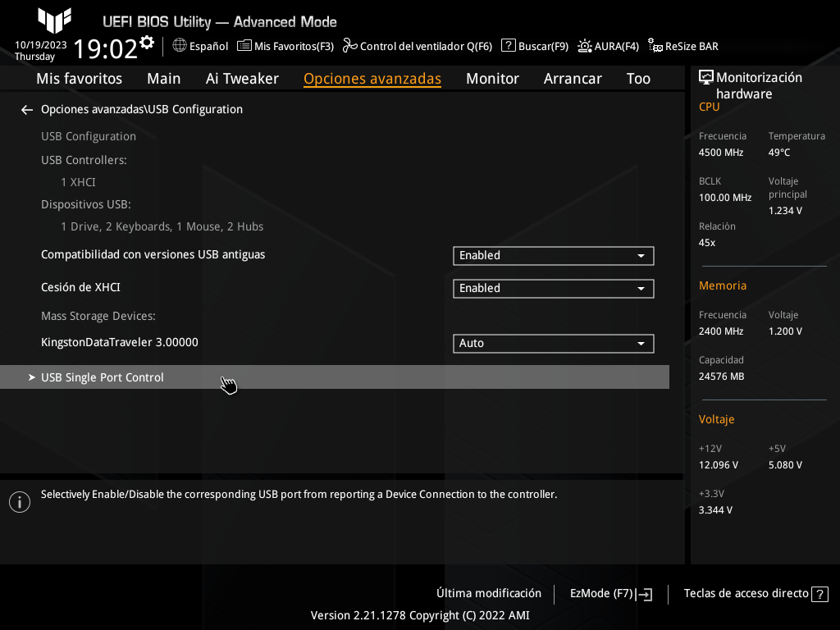This screenshot has height=630, width=840.
Task: Click the globe language icon
Action: point(180,46)
